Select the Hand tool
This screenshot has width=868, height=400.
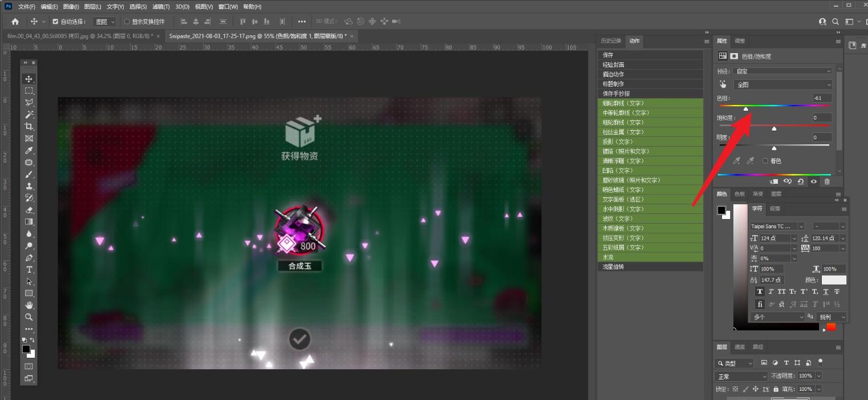coord(29,305)
